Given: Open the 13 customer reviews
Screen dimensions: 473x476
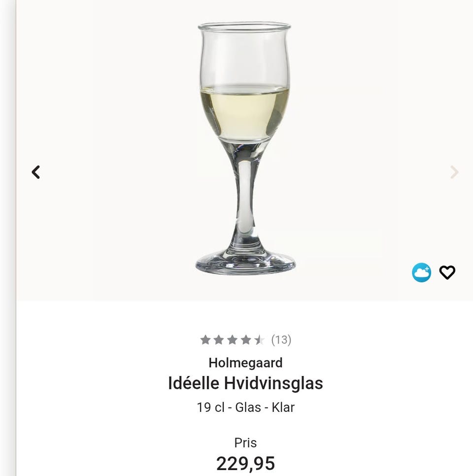Looking at the screenshot, I should [281, 340].
